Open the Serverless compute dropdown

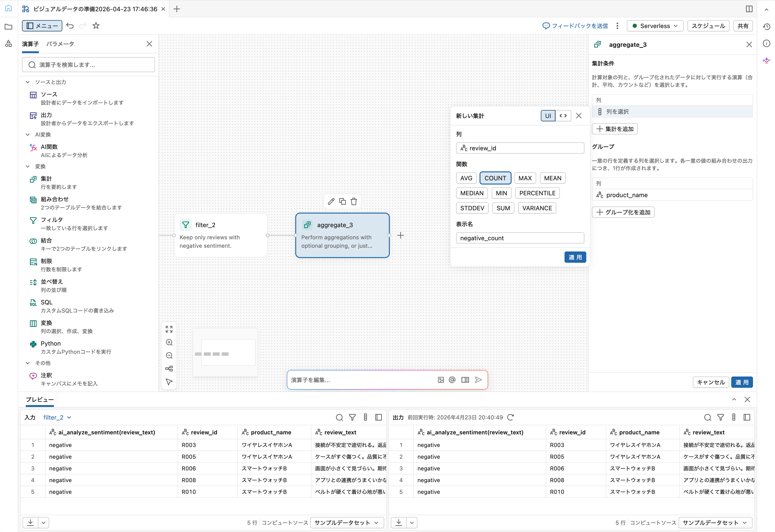pyautogui.click(x=655, y=26)
